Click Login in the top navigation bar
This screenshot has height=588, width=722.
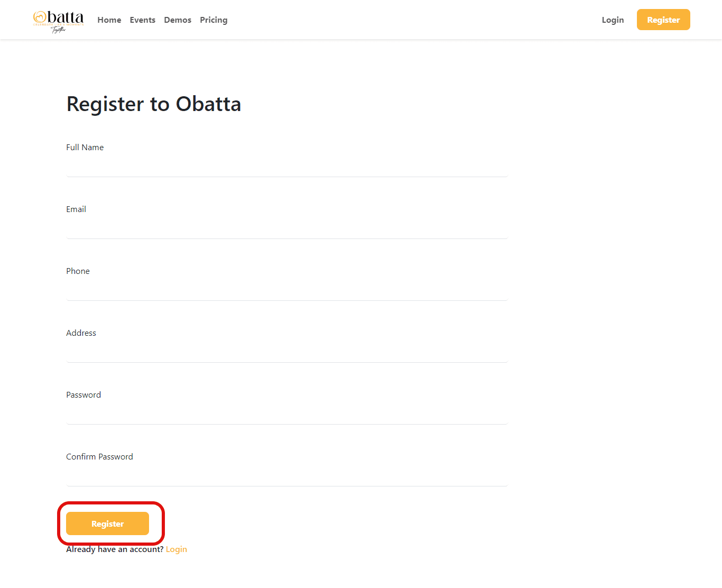[x=613, y=20]
